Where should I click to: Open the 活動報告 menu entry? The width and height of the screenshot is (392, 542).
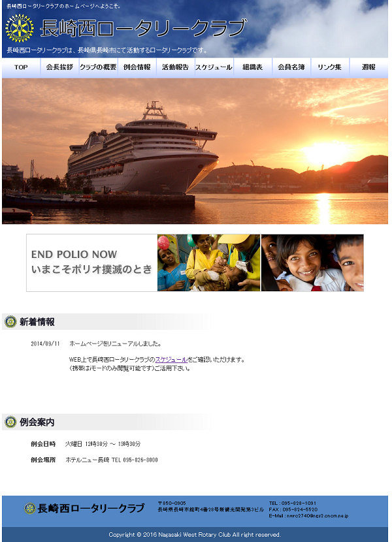[176, 67]
